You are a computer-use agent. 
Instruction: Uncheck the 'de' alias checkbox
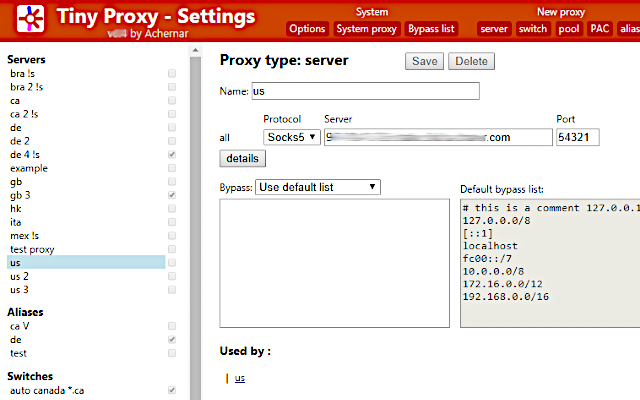pos(172,339)
